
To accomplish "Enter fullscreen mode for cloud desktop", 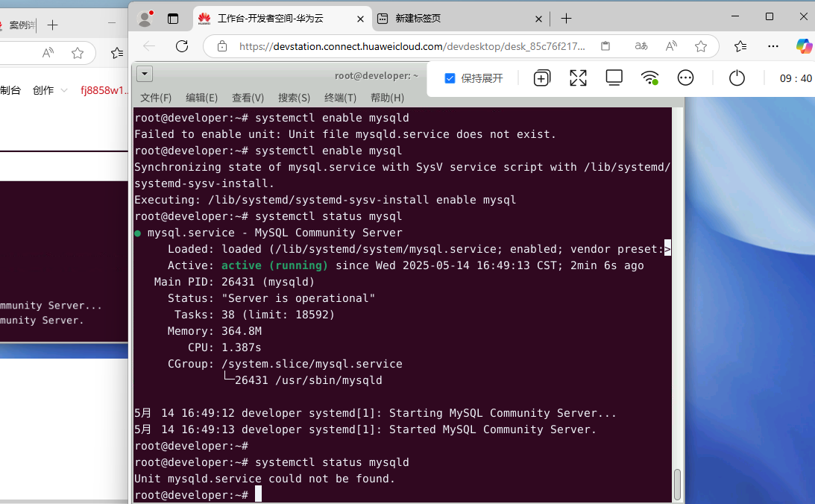I will 578,78.
